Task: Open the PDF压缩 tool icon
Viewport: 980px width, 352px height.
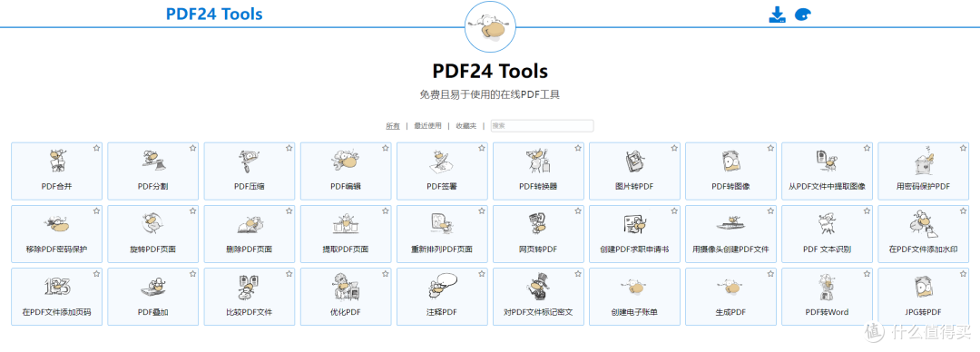Action: 250,161
